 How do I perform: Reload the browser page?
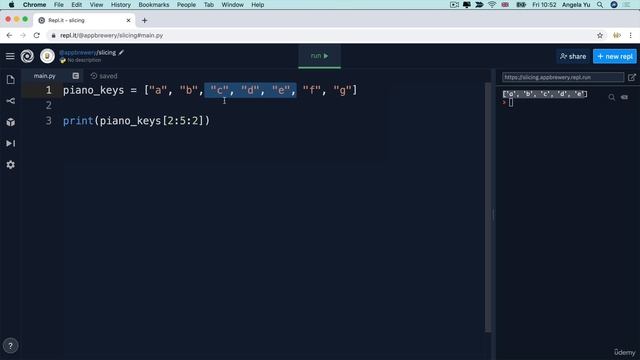(37, 36)
